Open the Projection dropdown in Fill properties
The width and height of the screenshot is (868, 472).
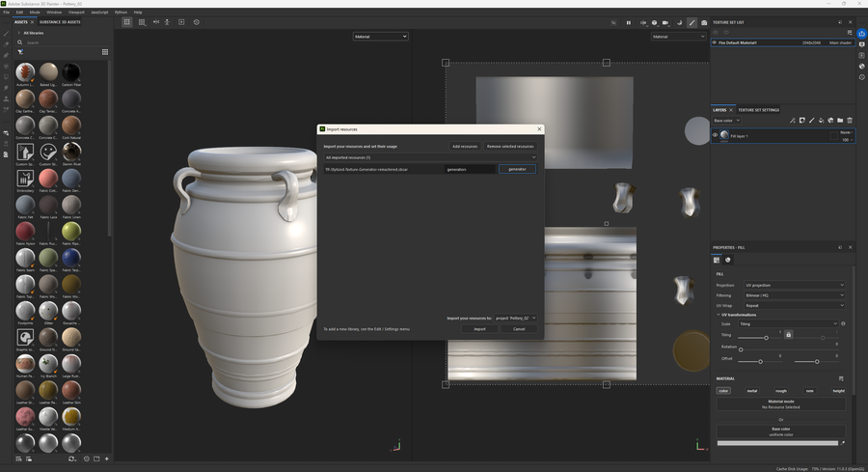click(794, 286)
